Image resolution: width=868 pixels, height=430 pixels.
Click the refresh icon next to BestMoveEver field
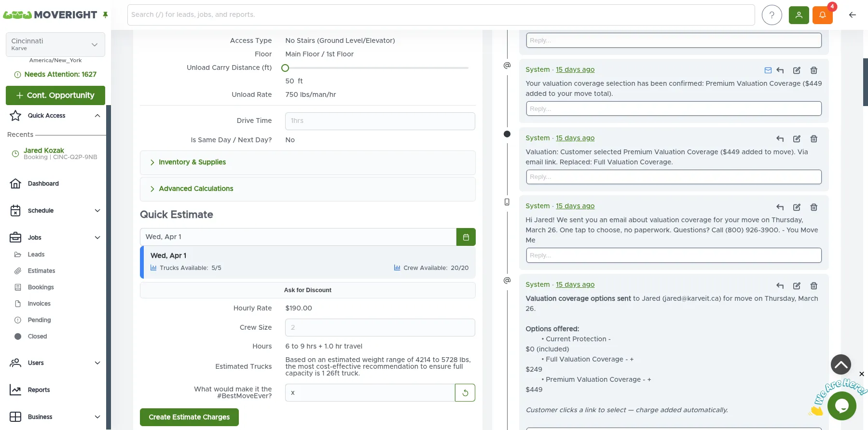465,393
